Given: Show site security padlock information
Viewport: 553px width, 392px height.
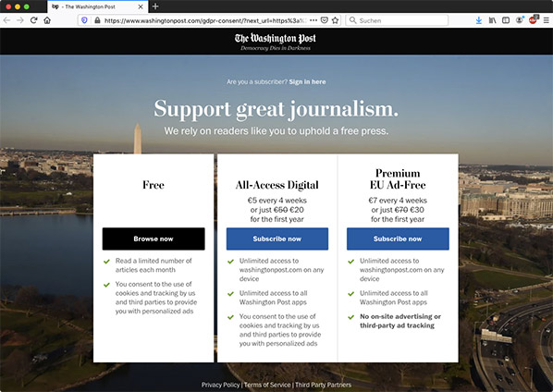Looking at the screenshot, I should 97,20.
